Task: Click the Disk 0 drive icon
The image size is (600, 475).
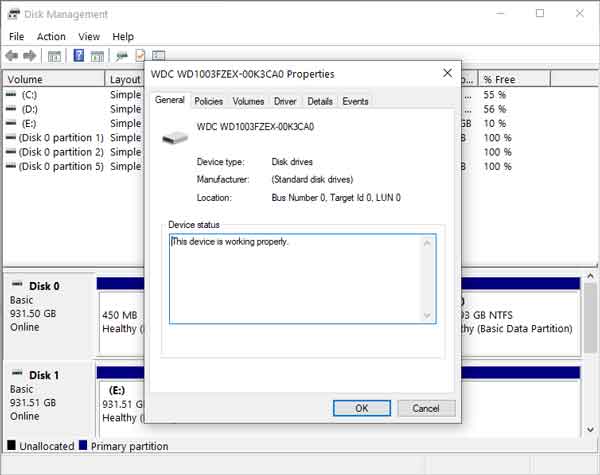Action: click(17, 284)
